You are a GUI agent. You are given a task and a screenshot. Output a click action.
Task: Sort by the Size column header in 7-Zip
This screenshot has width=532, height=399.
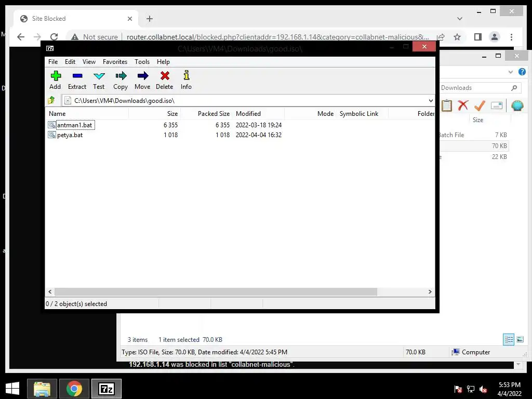click(154, 114)
